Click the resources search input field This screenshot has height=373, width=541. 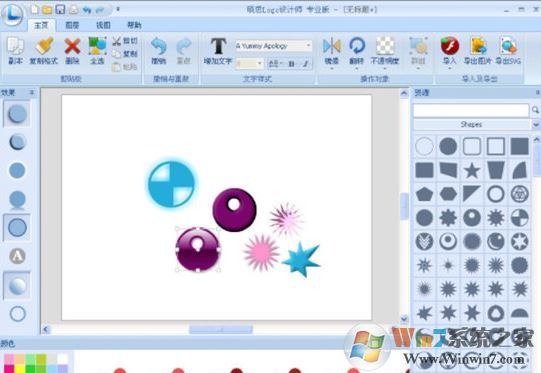[x=471, y=110]
